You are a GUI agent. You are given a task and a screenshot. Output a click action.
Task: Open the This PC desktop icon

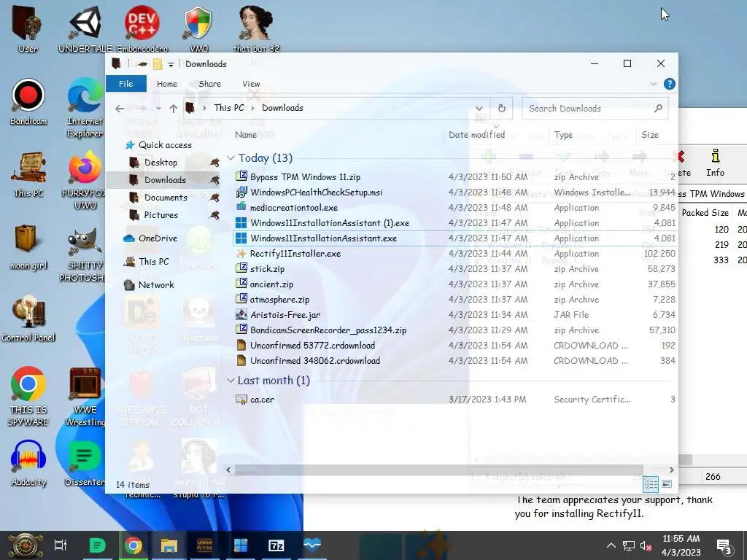coord(28,174)
